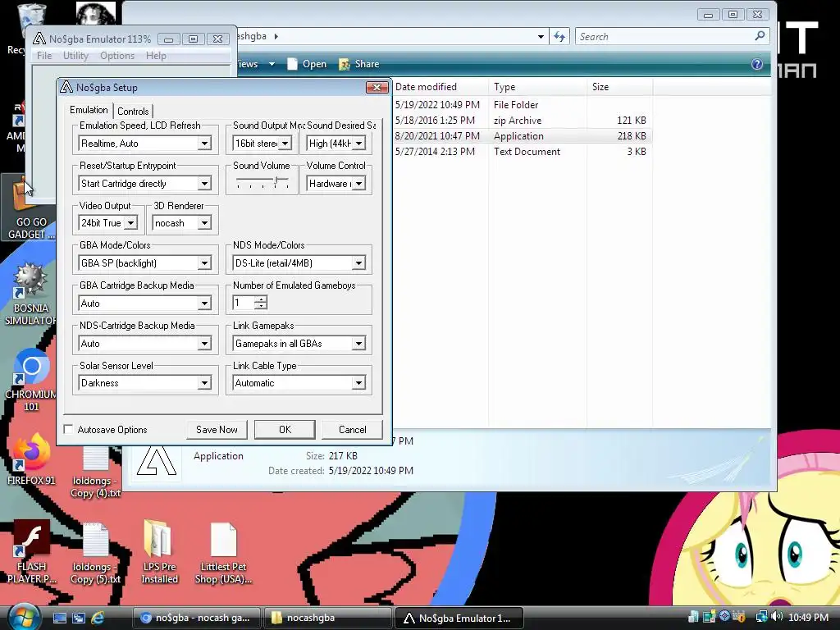Click the Explorer Search input field
The height and width of the screenshot is (630, 840).
pos(664,36)
